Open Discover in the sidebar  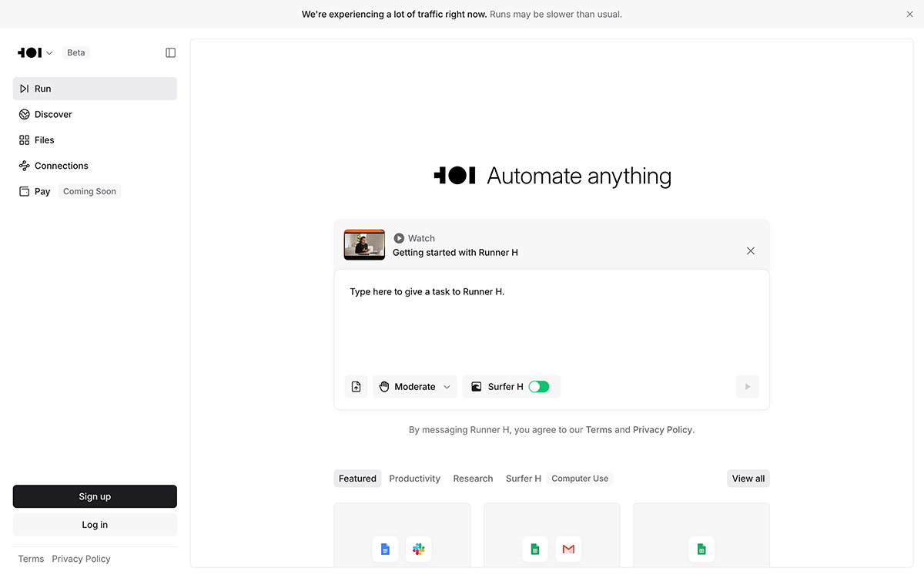(x=53, y=115)
